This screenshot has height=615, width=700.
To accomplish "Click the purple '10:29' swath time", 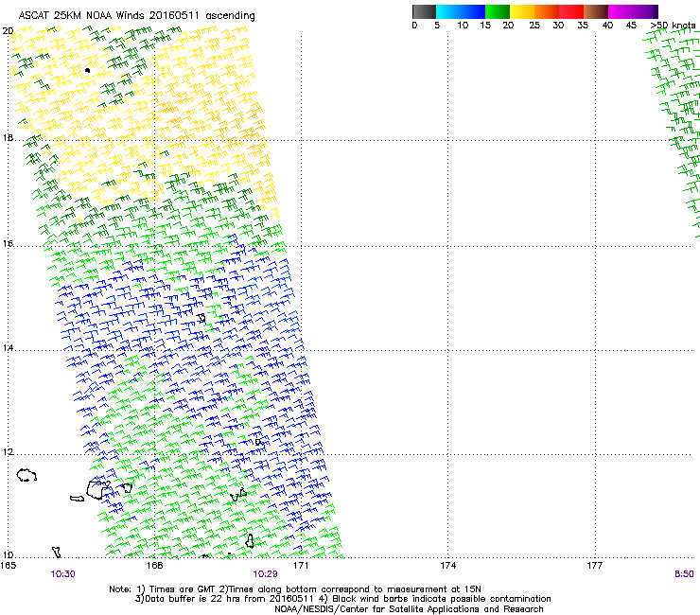I will (x=265, y=574).
